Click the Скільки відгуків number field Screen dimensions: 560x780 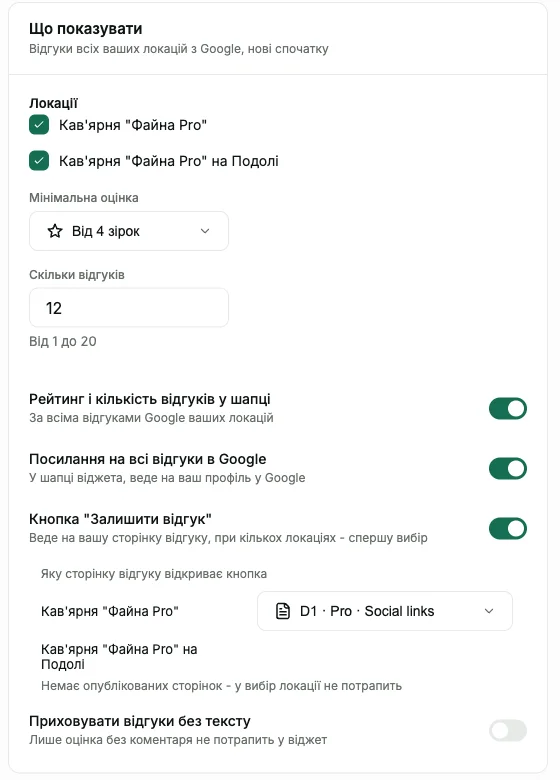pyautogui.click(x=129, y=307)
